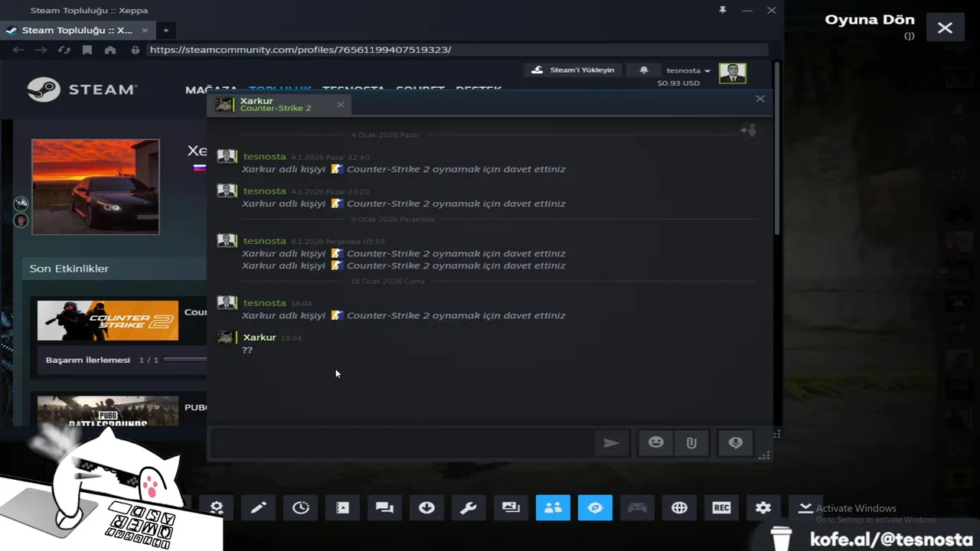Open overlay settings gear beside REC
This screenshot has height=551, width=980.
click(763, 507)
